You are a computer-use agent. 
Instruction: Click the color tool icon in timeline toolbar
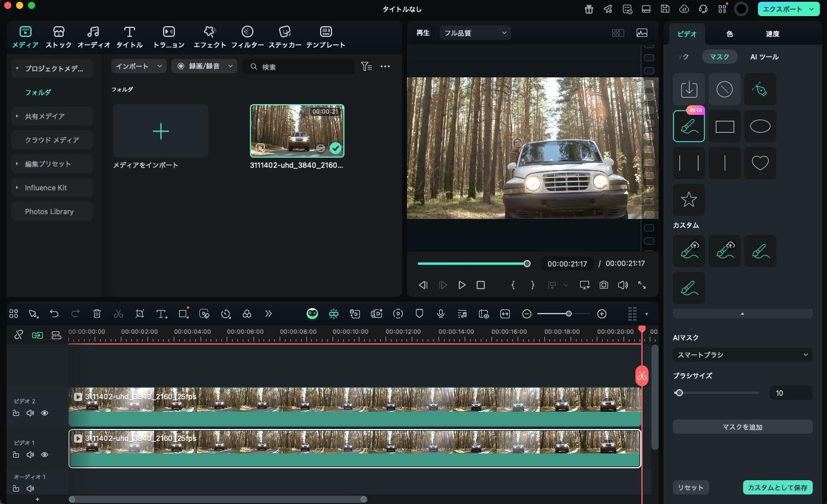(247, 314)
